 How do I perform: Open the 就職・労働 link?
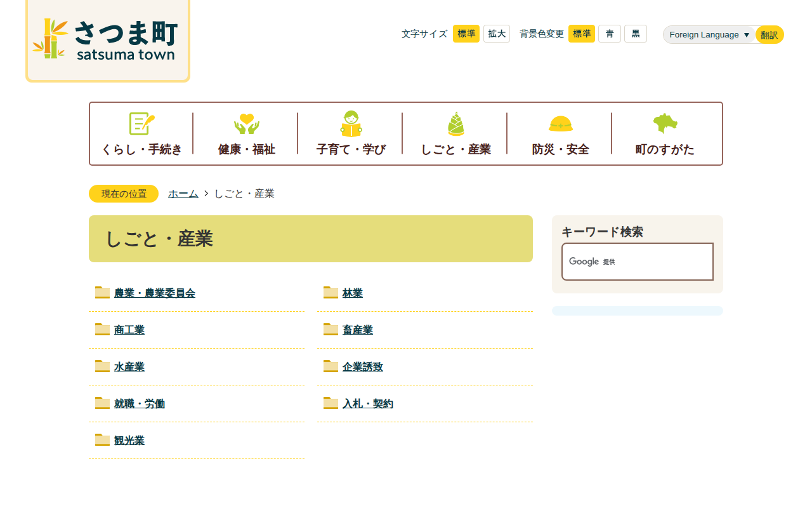(x=140, y=404)
